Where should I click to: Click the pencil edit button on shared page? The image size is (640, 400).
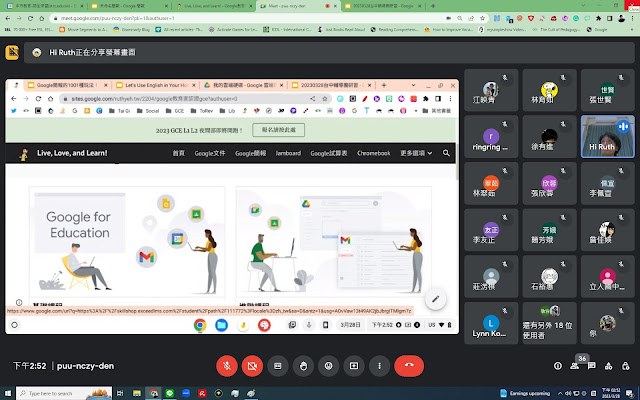(436, 299)
